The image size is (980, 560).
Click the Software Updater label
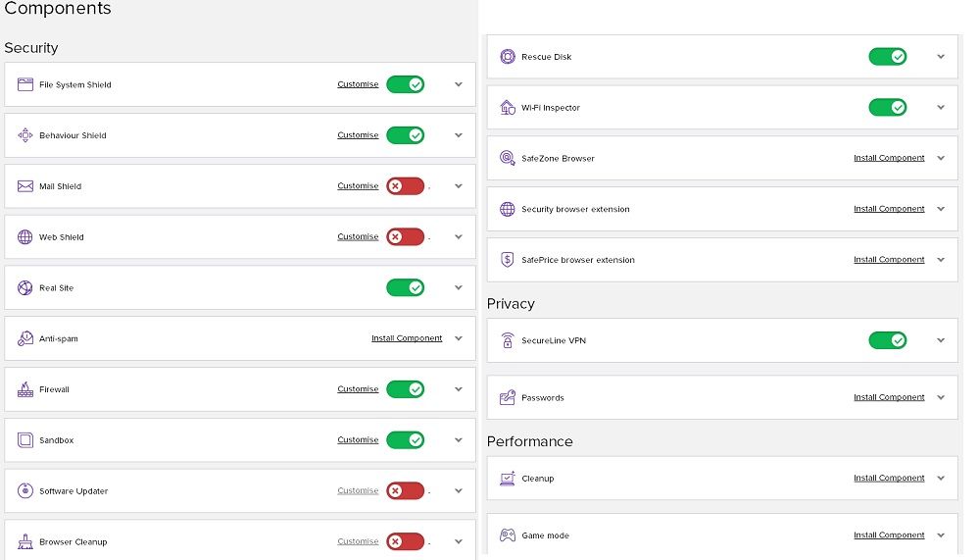point(73,491)
